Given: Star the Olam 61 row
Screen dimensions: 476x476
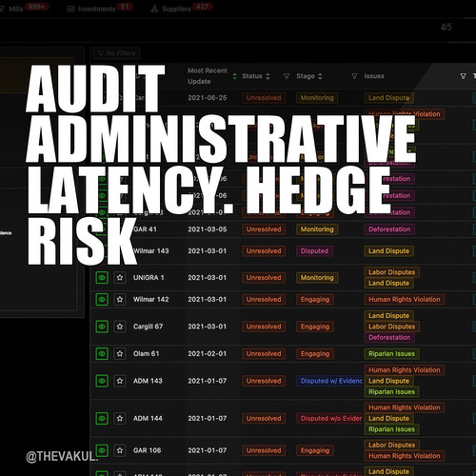Looking at the screenshot, I should click(120, 353).
